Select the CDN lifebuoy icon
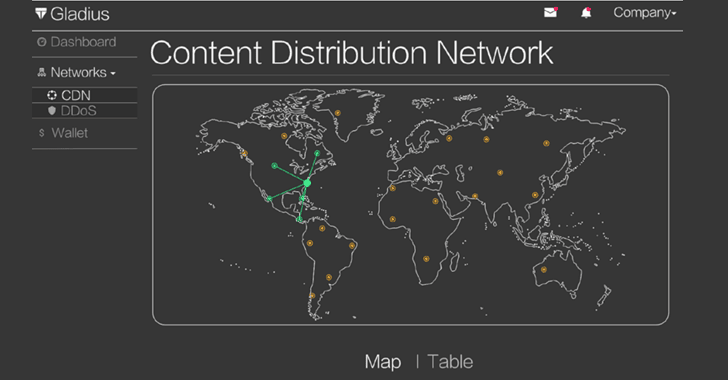This screenshot has height=380, width=728. point(52,95)
